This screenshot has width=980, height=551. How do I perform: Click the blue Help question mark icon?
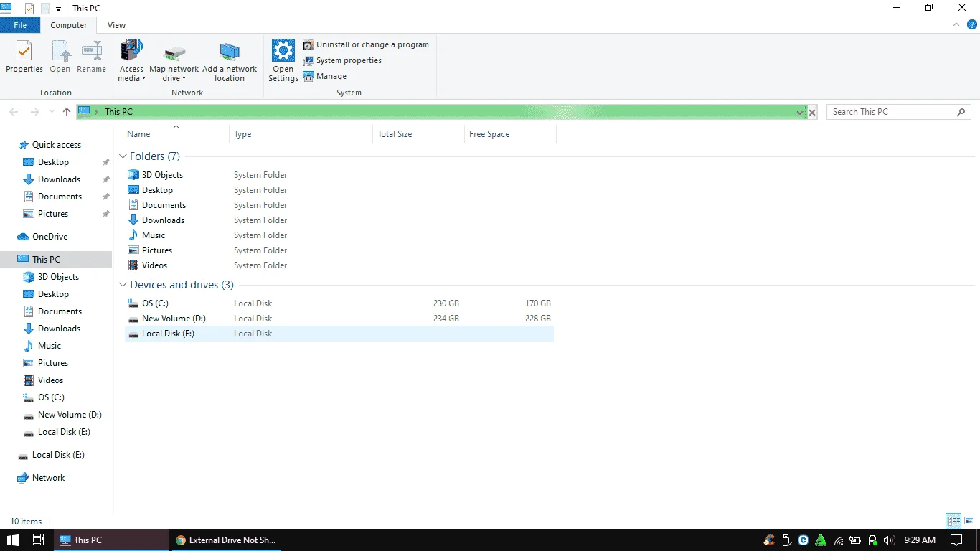pos(972,24)
